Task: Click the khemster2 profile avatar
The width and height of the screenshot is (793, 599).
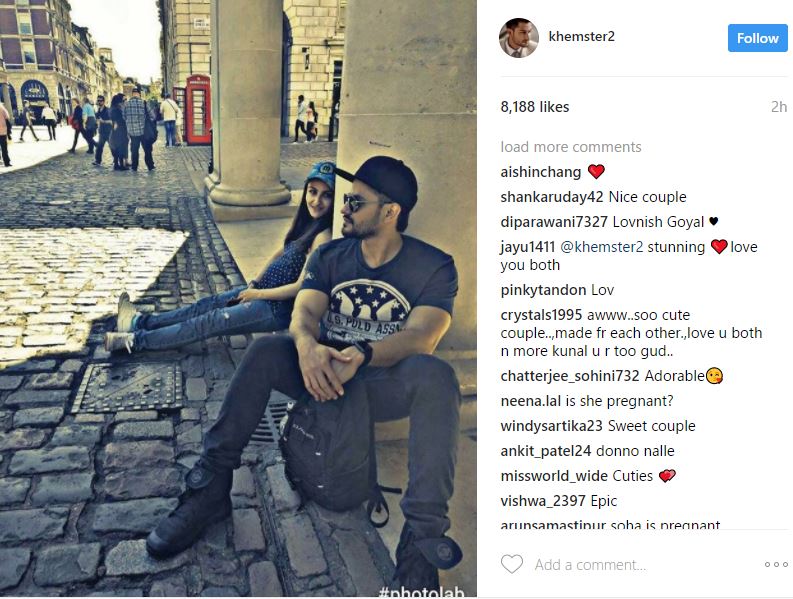Action: click(519, 38)
